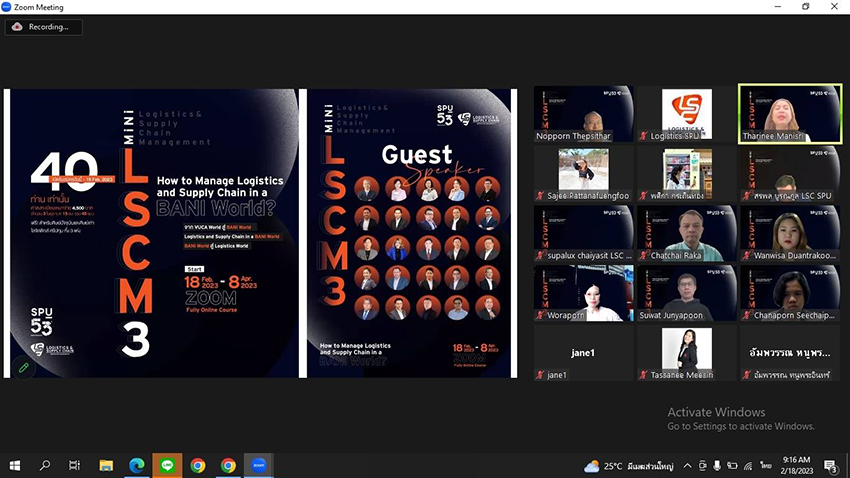850x478 pixels.
Task: Click the Recording indicator cloud icon
Action: [17, 27]
